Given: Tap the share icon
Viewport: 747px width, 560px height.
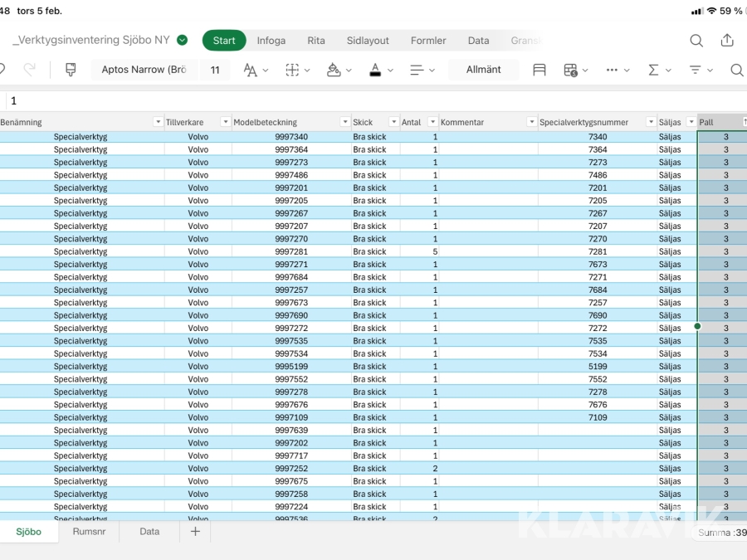Looking at the screenshot, I should [727, 41].
